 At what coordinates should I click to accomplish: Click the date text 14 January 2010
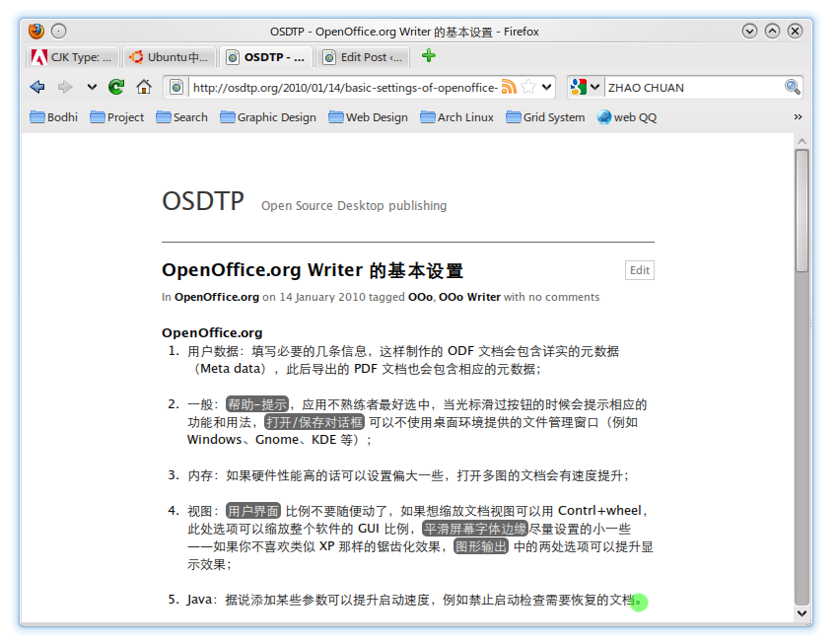(322, 297)
